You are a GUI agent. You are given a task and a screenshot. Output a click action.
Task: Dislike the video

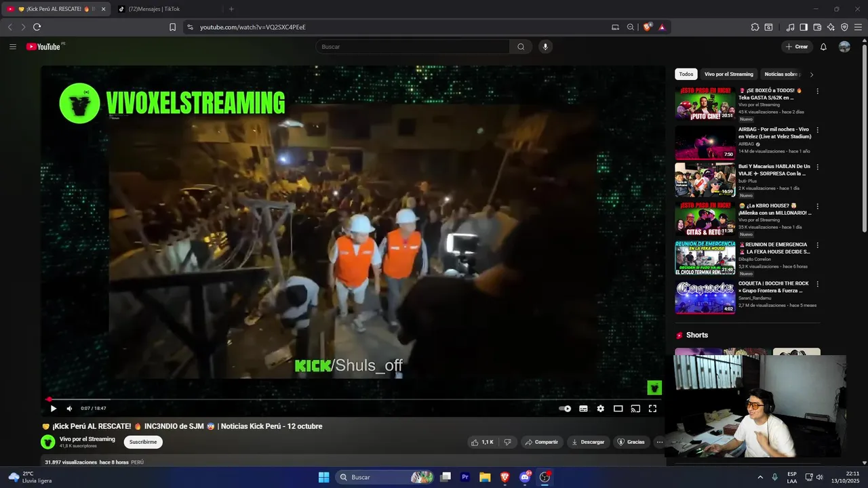(x=507, y=442)
